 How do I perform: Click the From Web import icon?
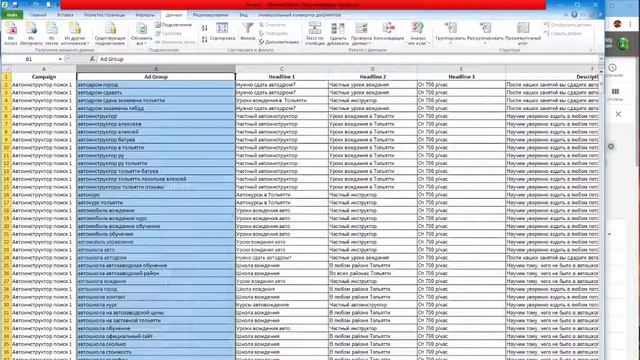pyautogui.click(x=31, y=33)
